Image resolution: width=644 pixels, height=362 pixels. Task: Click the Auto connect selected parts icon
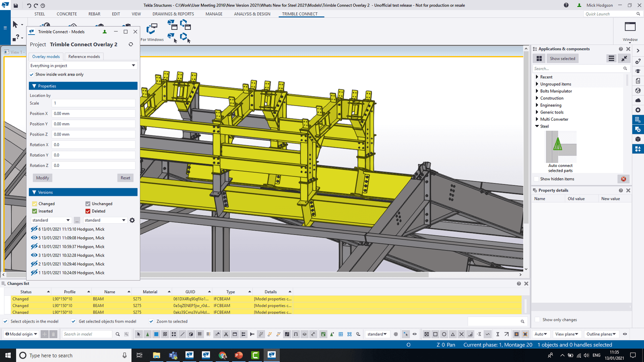click(x=560, y=147)
